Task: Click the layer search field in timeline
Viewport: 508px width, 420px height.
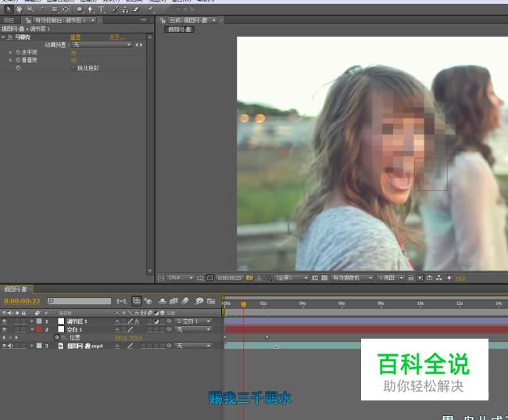Action: tap(79, 301)
